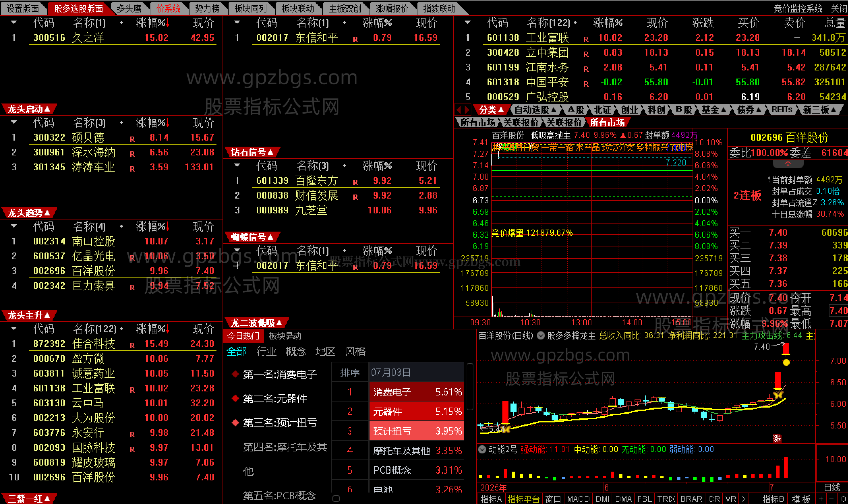Select the 预计扭亏 3.95% row
This screenshot has height=504, width=848.
pos(417,431)
